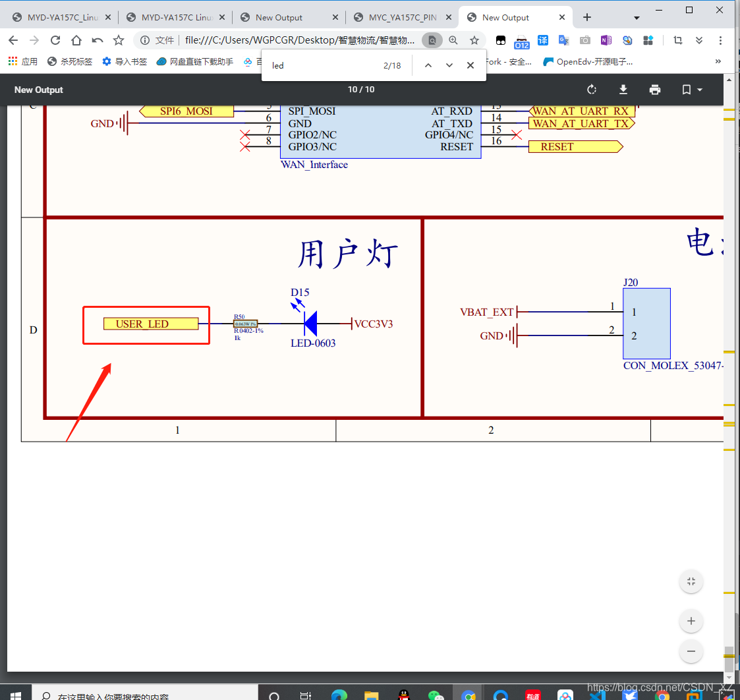Screen dimensions: 740x700
Task: Click the PDF vertical scrollbar thumb
Action: click(729, 658)
